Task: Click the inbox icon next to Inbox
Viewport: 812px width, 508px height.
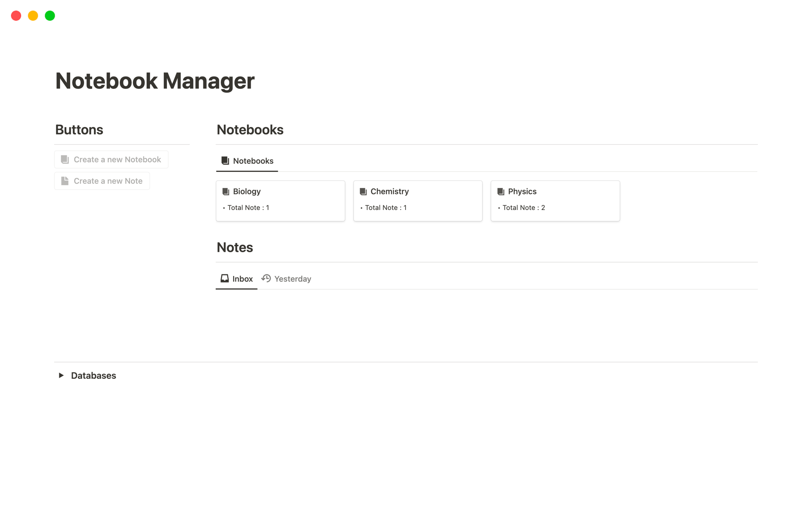Action: (224, 278)
